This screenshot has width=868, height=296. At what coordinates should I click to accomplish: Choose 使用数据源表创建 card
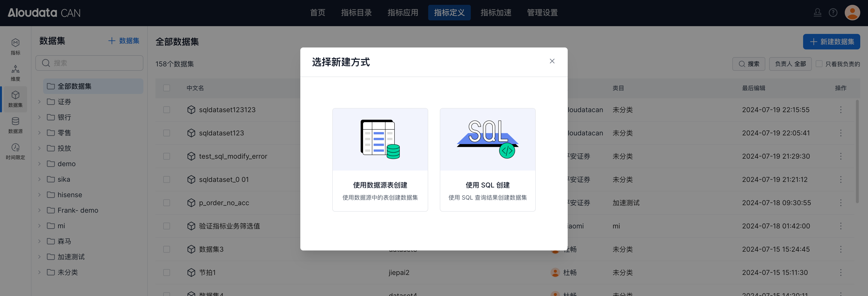380,159
